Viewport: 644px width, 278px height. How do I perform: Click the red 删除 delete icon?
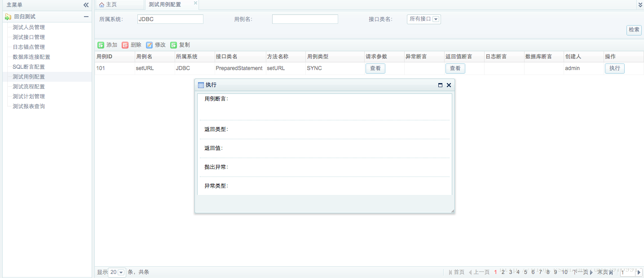coord(125,45)
